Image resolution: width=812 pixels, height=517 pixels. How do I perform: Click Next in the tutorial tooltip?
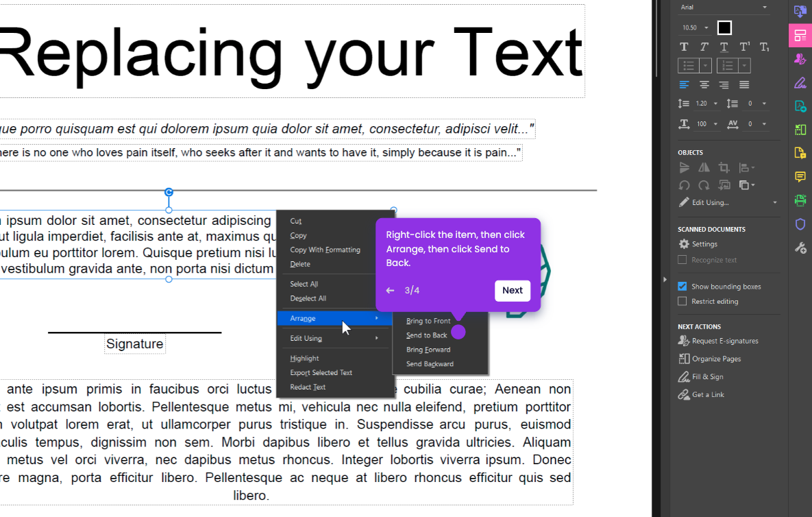pyautogui.click(x=512, y=291)
